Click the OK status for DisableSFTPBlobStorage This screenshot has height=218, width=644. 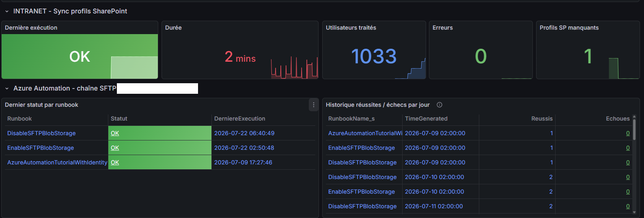[x=115, y=133]
